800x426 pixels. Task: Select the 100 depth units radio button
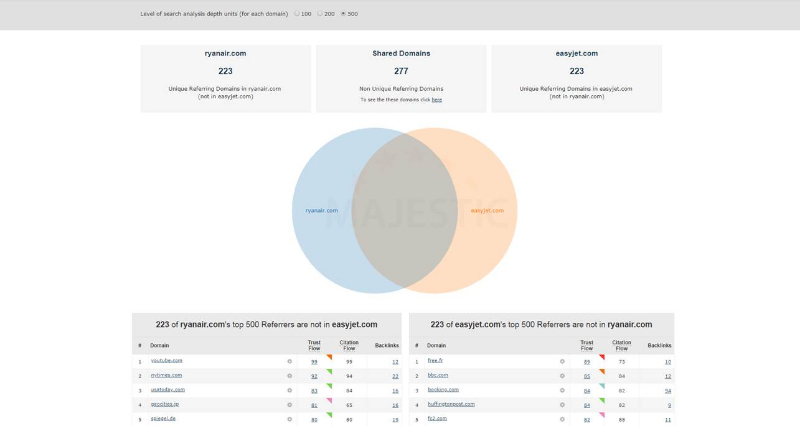[x=296, y=14]
